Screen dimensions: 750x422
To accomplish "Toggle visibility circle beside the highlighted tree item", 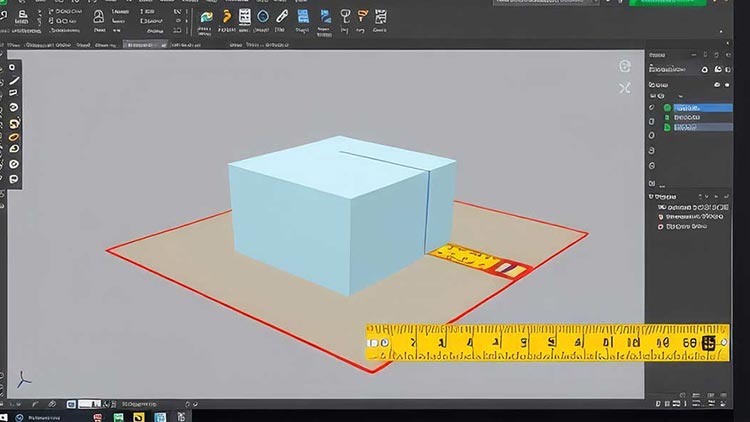I will pyautogui.click(x=667, y=107).
